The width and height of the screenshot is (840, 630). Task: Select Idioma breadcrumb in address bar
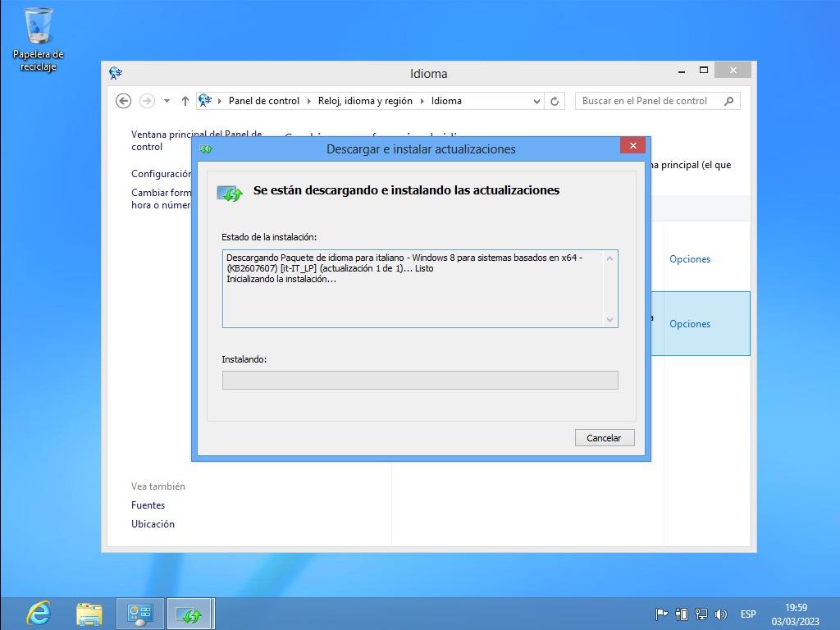coord(446,101)
